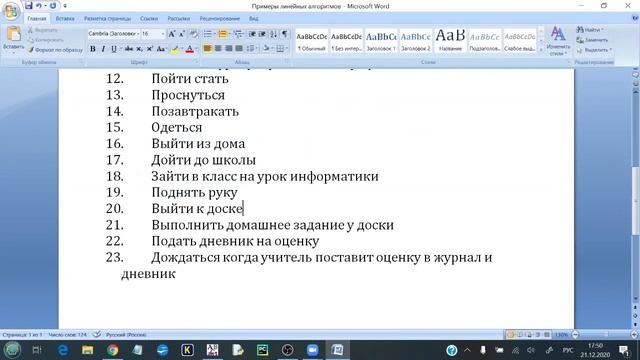Open the Разметка страницы tab
Screen dimensions: 640x360
[108, 18]
